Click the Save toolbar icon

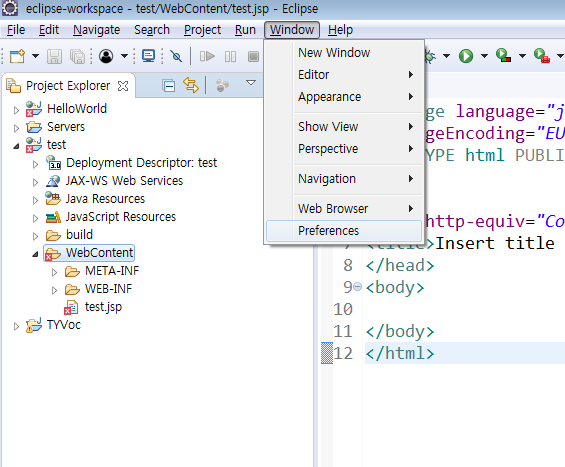(54, 57)
